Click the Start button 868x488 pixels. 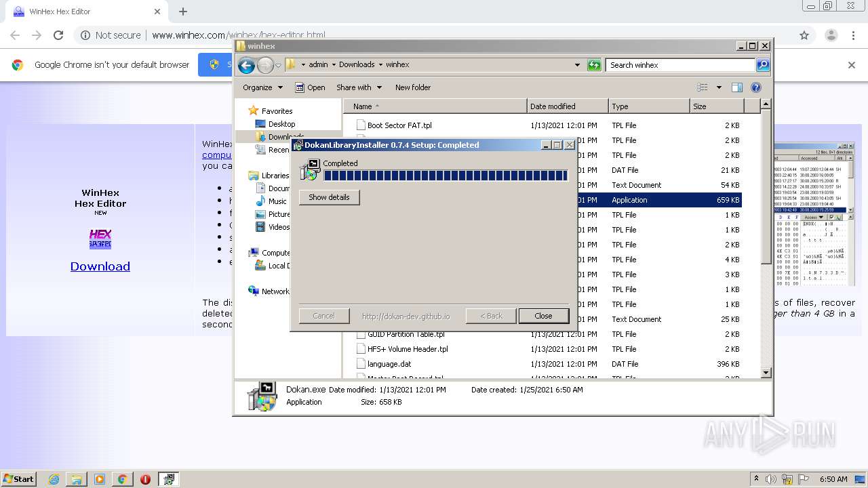click(x=18, y=479)
